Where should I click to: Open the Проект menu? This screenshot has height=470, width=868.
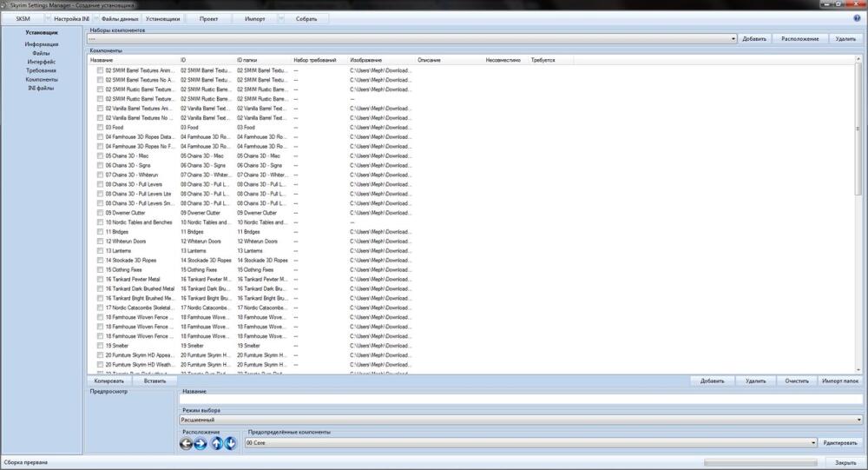click(208, 19)
